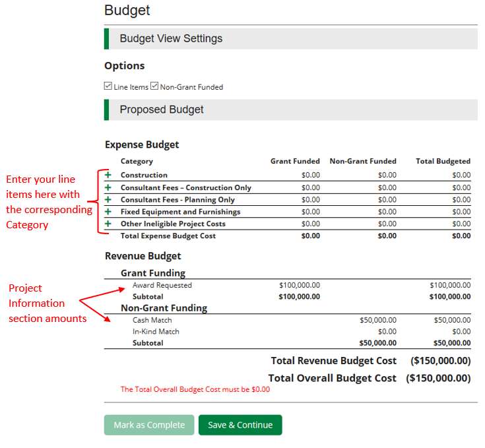Click the red budget cost error message
The height and width of the screenshot is (448, 485).
[x=195, y=389]
